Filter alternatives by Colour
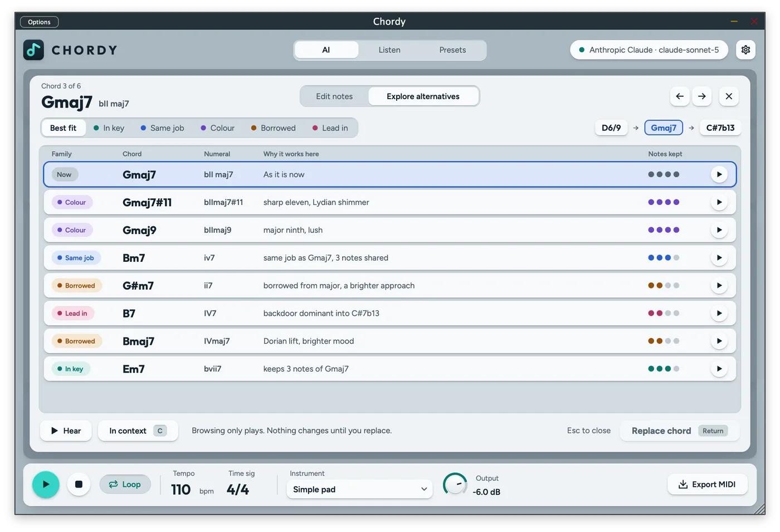The image size is (780, 532). [217, 128]
